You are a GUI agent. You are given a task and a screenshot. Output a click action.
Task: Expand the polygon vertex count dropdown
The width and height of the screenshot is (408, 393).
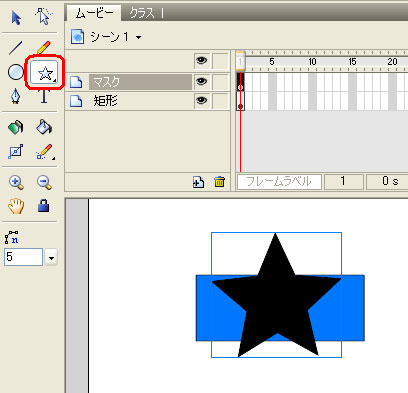51,258
